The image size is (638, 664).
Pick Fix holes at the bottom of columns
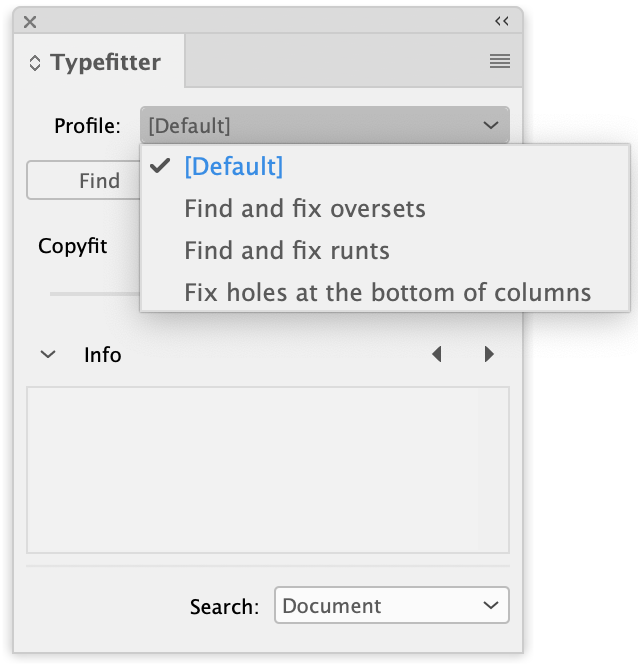click(x=385, y=292)
